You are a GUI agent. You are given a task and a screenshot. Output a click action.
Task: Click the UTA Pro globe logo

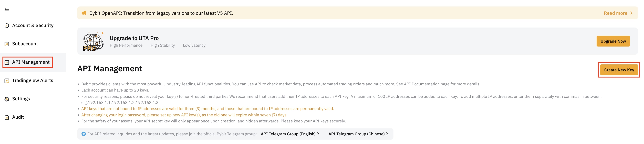coord(93,42)
